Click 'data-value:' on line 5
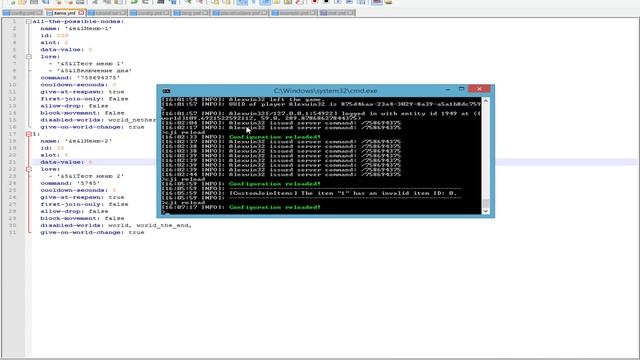The width and height of the screenshot is (640, 360). click(x=62, y=50)
